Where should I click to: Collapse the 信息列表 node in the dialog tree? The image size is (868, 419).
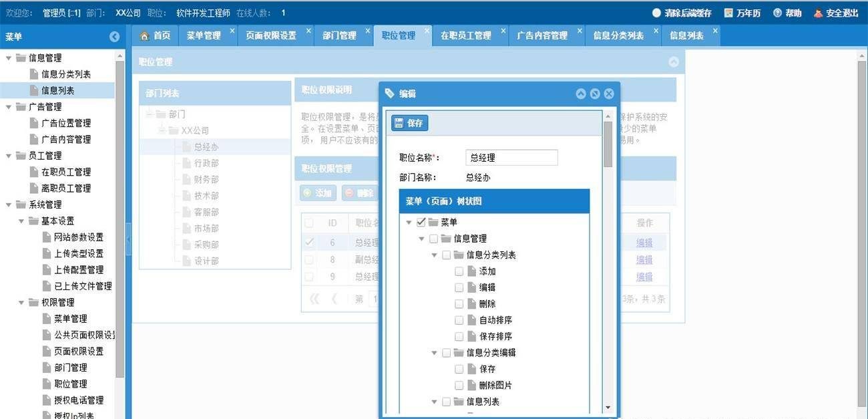pos(434,402)
